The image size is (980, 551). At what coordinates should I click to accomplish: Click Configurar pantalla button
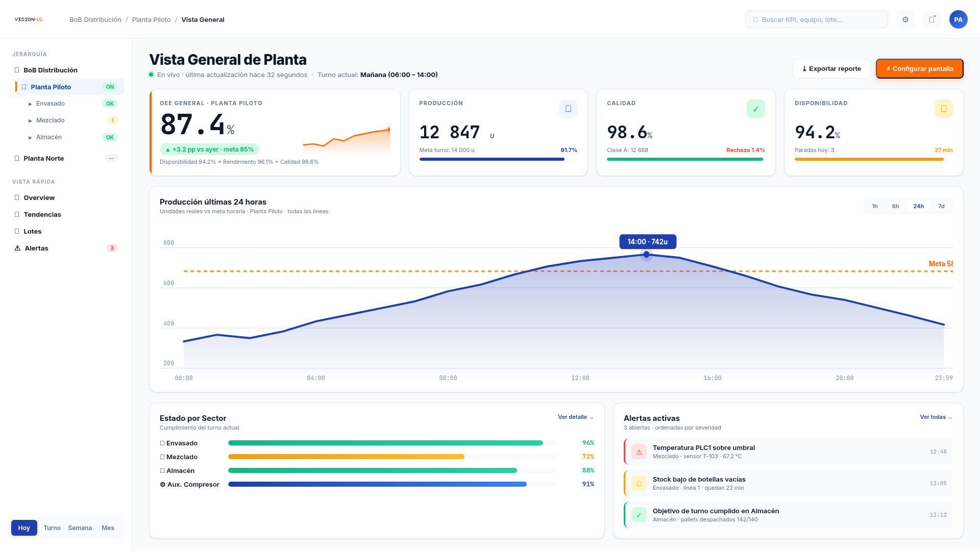point(920,69)
